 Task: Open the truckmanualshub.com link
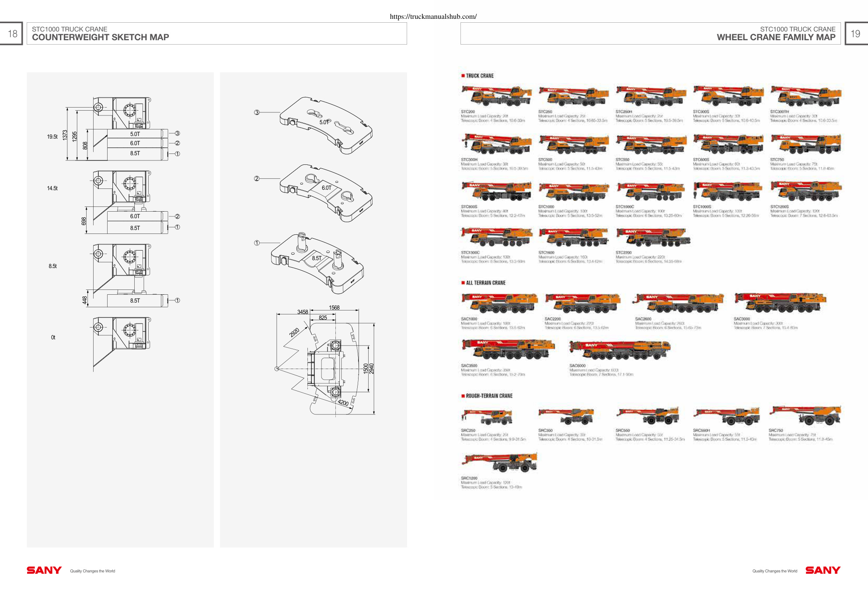pos(433,17)
